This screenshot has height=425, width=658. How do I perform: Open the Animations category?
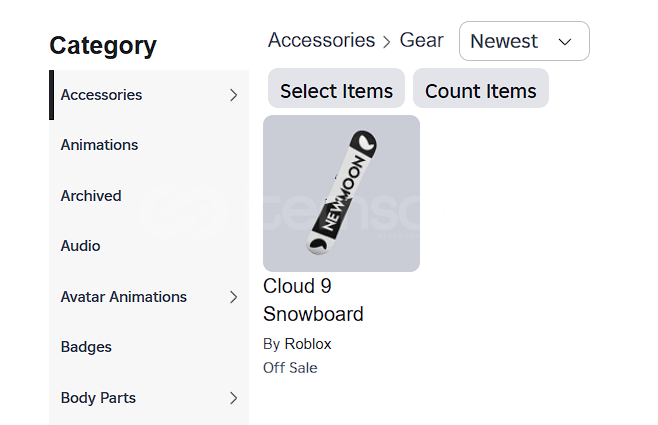click(x=99, y=145)
